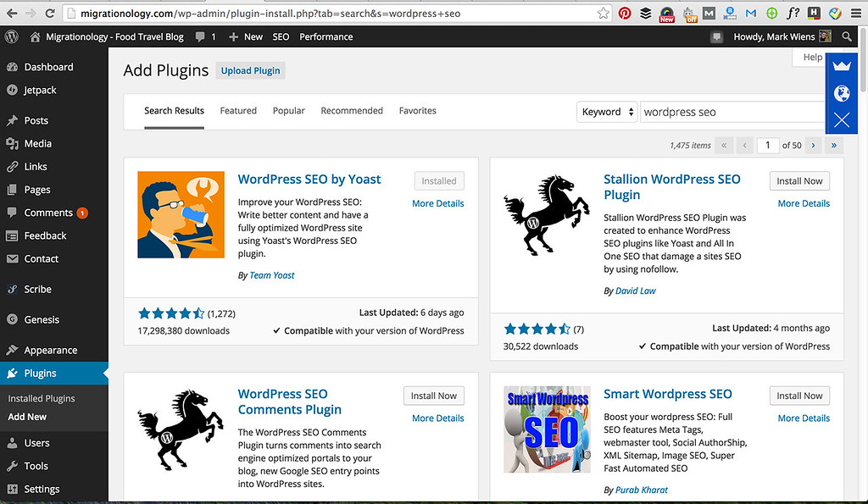
Task: Open More Details for Stallion plugin
Action: [x=804, y=203]
